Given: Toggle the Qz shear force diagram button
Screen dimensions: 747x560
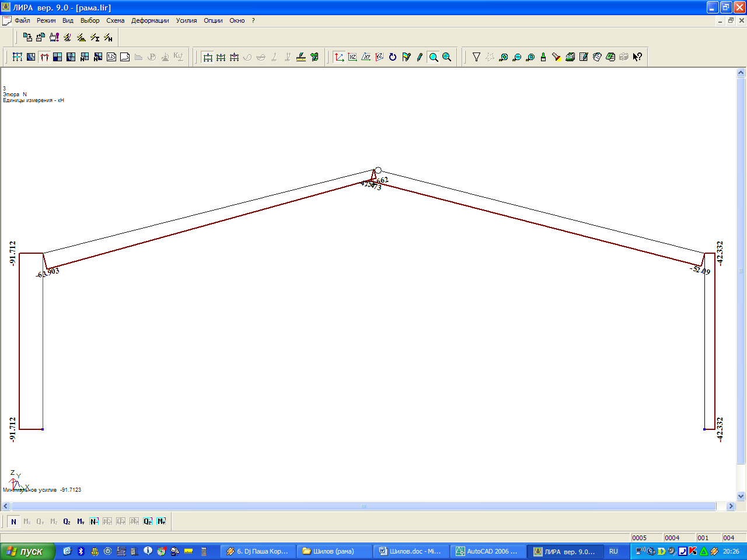Looking at the screenshot, I should tap(67, 521).
